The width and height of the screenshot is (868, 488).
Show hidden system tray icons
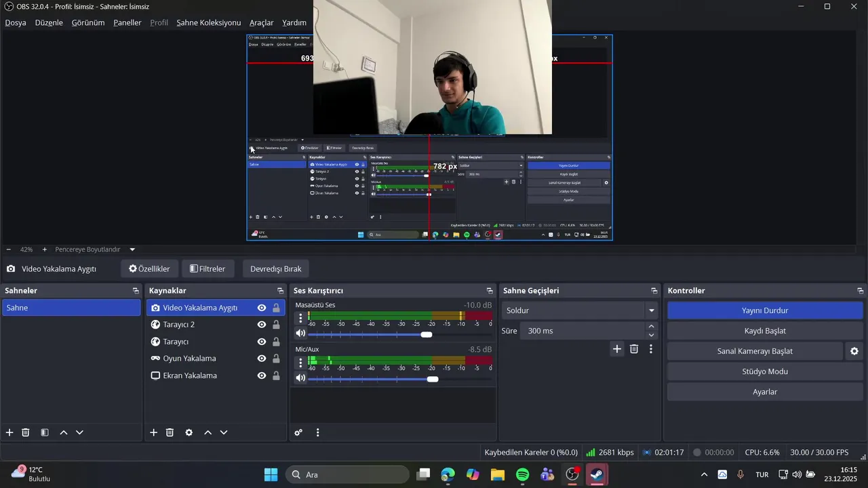coord(704,474)
